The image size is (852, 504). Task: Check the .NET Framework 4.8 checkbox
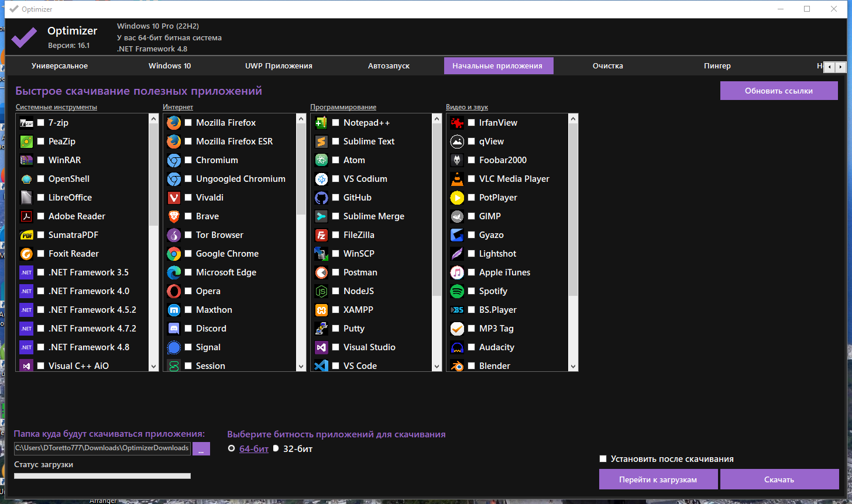pos(41,347)
